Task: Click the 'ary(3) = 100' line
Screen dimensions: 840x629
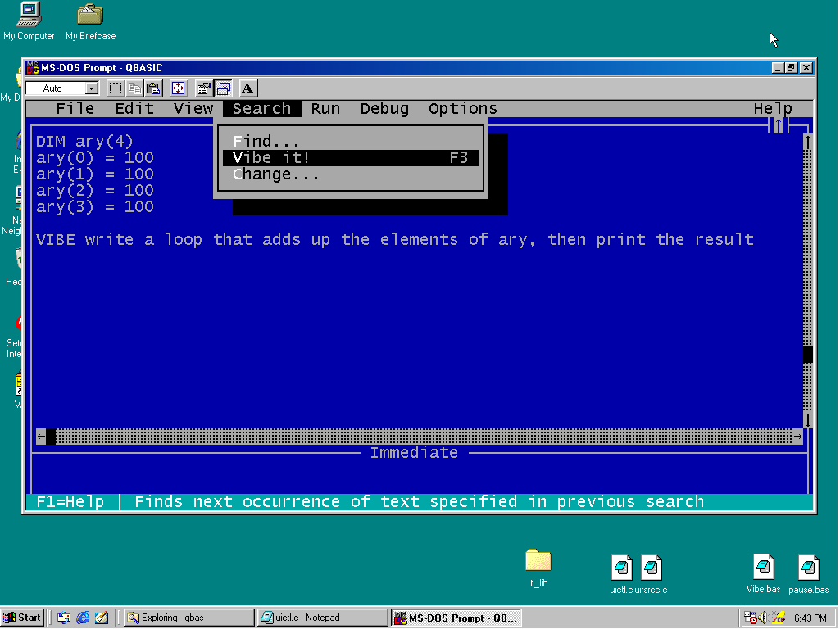Action: point(95,206)
